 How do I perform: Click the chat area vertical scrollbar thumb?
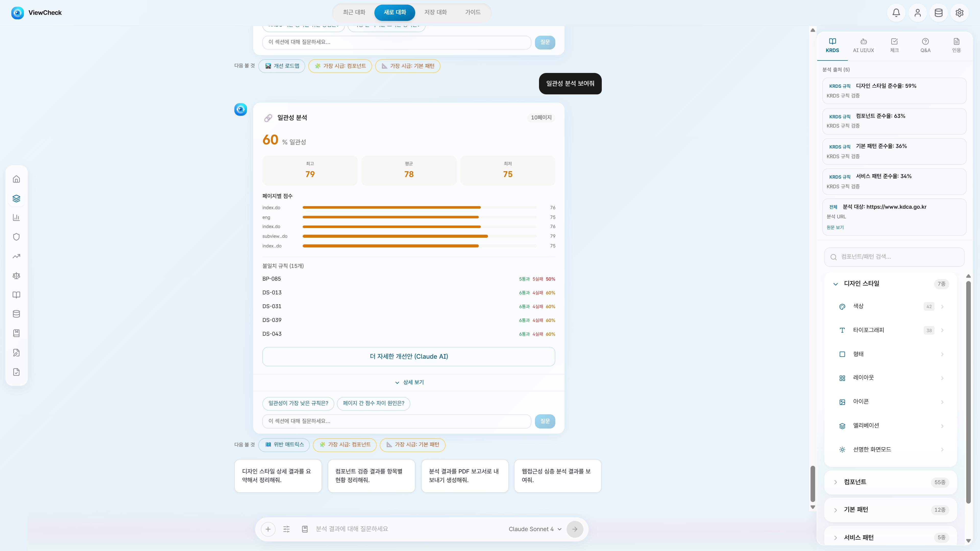(x=813, y=484)
